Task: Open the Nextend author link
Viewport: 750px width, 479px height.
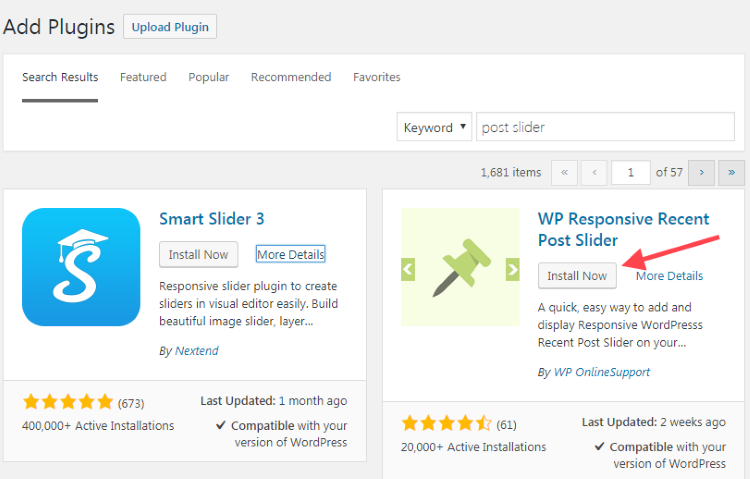Action: [x=197, y=351]
